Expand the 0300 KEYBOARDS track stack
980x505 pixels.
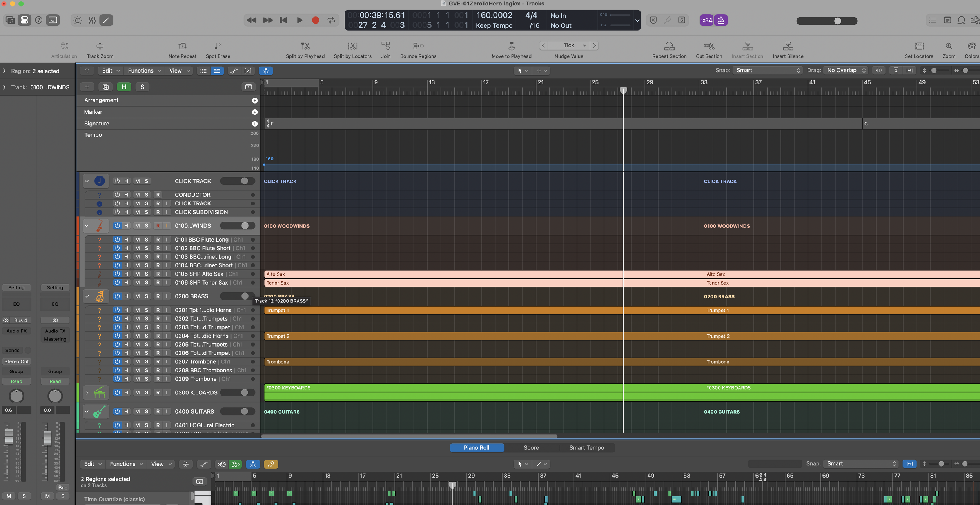[87, 392]
